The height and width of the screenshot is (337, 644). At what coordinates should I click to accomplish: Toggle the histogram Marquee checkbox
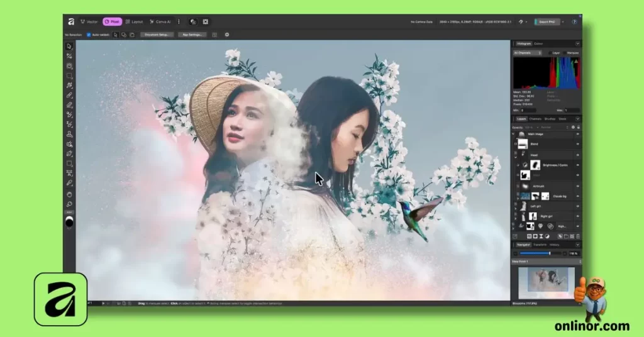[x=565, y=53]
